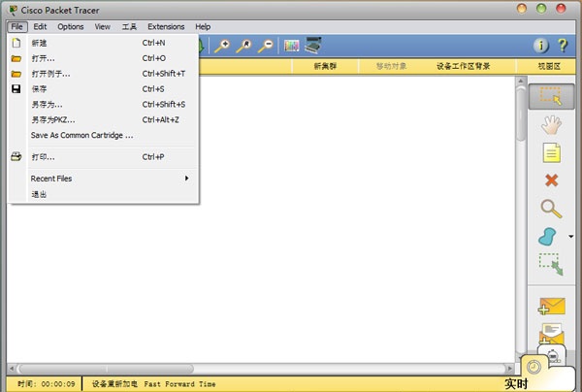
Task: Open the drawing palette icon
Action: (292, 46)
